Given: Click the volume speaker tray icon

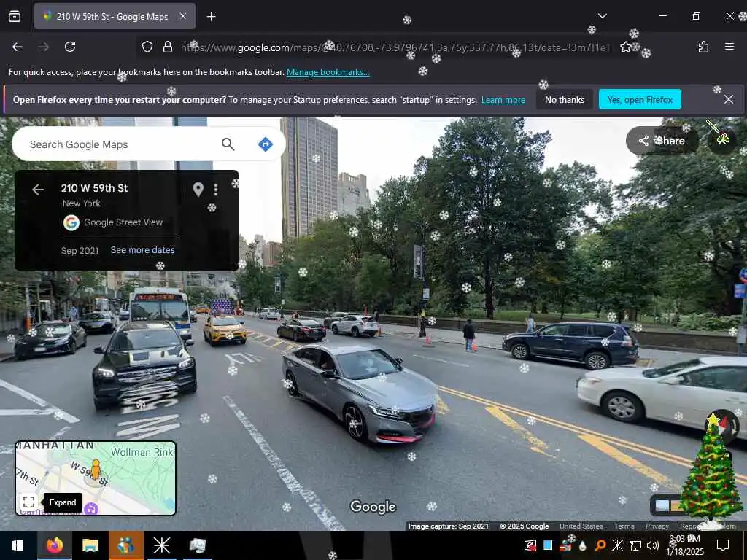Looking at the screenshot, I should pos(653,545).
